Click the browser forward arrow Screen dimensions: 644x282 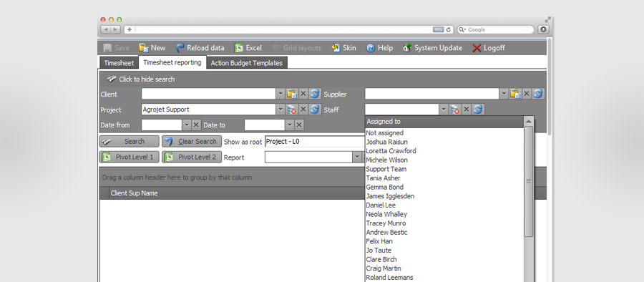coord(115,29)
